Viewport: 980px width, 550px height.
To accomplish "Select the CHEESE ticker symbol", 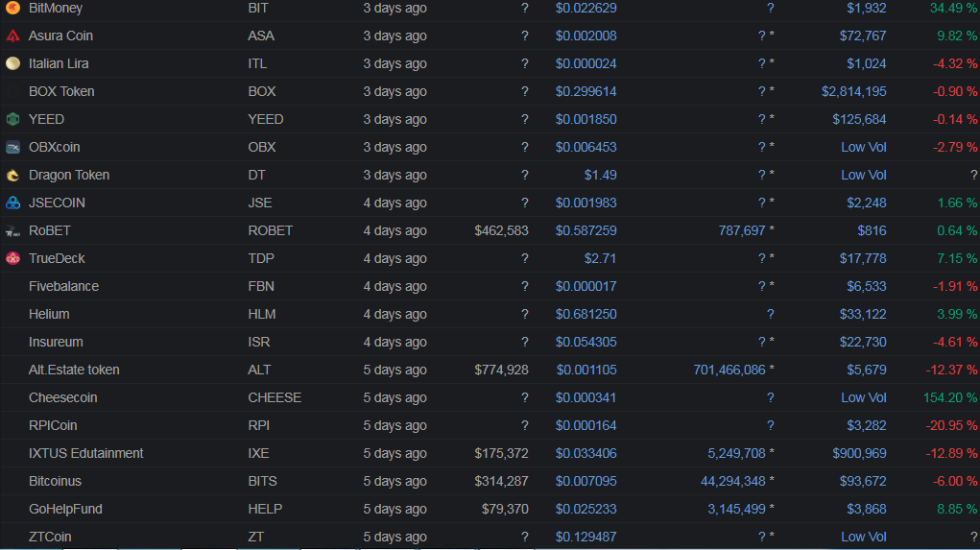I will click(275, 397).
